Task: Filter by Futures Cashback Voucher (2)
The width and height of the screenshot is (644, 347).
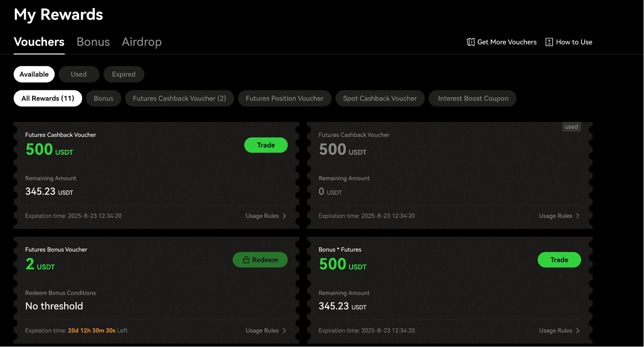Action: click(x=179, y=98)
